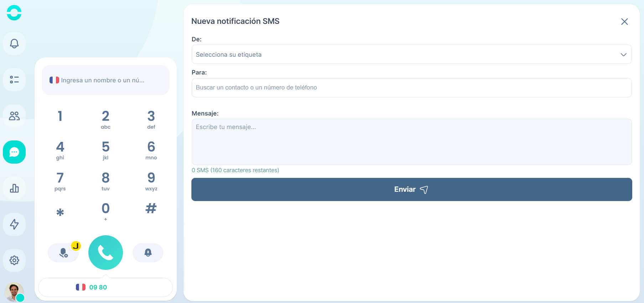This screenshot has height=303, width=644.
Task: Open the 09 80 outgoing number selector
Action: [105, 287]
